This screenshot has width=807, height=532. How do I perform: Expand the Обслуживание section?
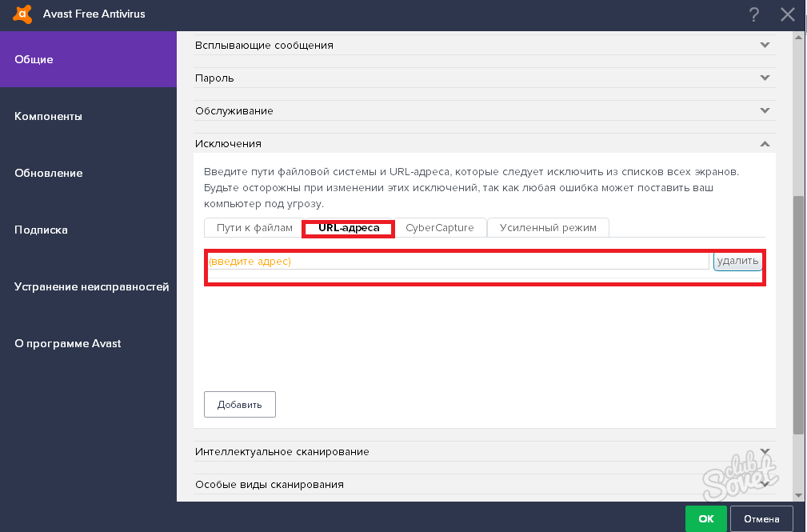(x=765, y=111)
